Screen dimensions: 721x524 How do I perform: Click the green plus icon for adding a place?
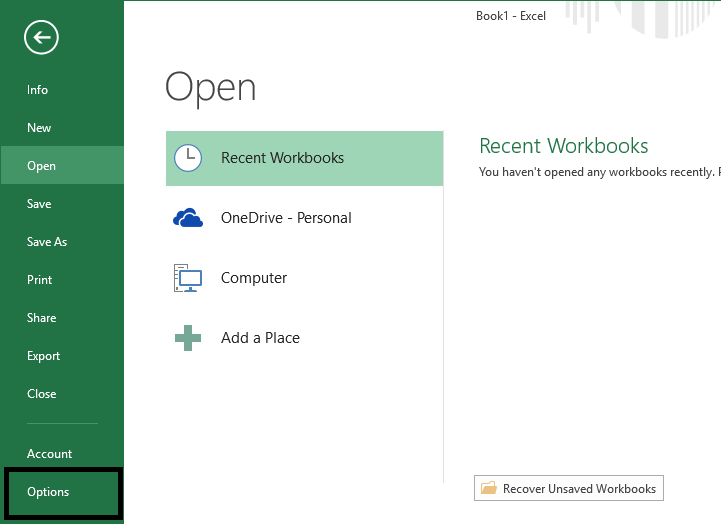click(x=188, y=338)
